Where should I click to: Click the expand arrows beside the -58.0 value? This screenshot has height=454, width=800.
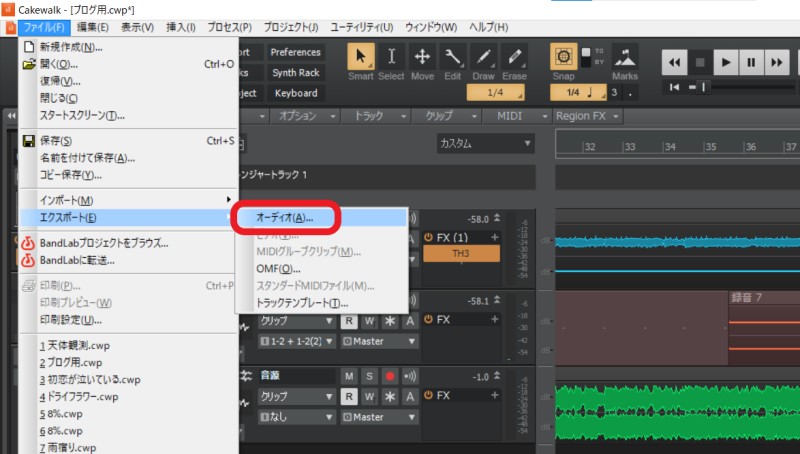coord(496,218)
